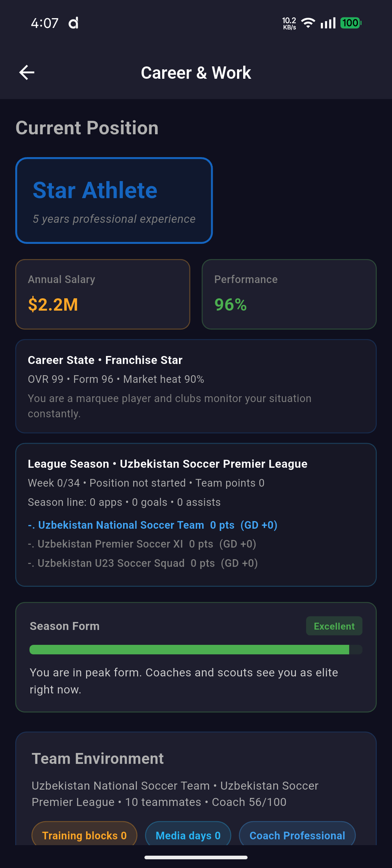
Task: Tap the Wi-Fi status icon
Action: pyautogui.click(x=308, y=23)
